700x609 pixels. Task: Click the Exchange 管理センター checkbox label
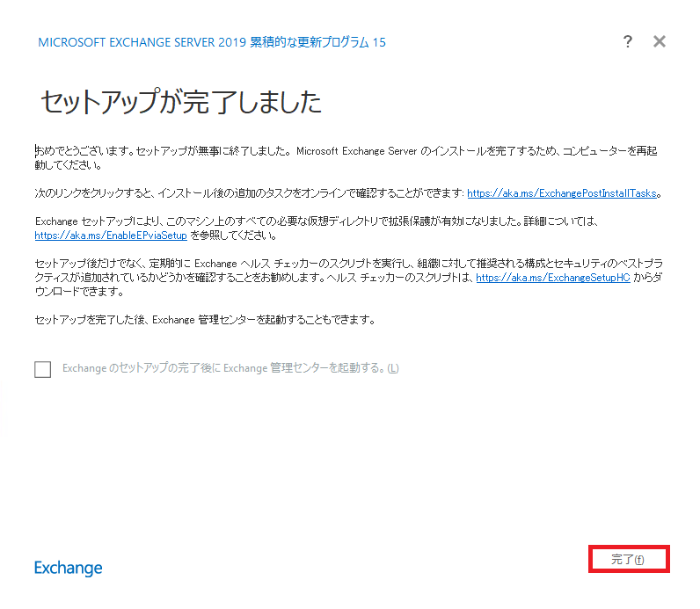[x=230, y=368]
